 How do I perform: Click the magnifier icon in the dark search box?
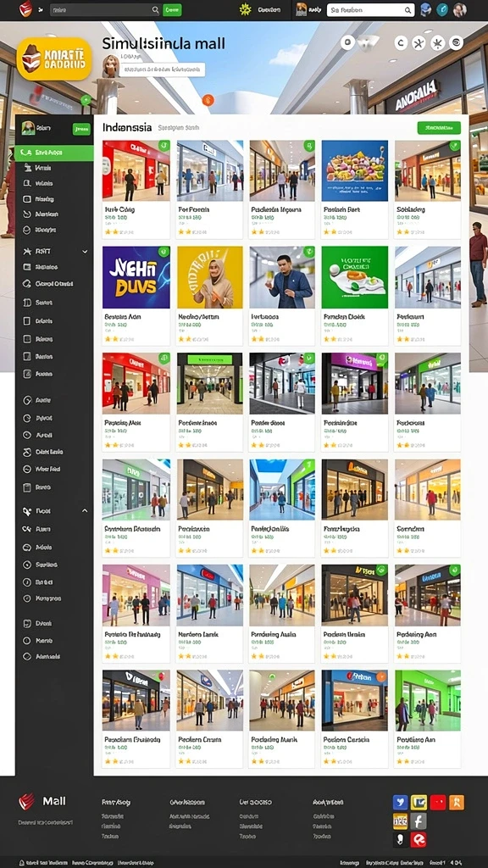tap(155, 10)
